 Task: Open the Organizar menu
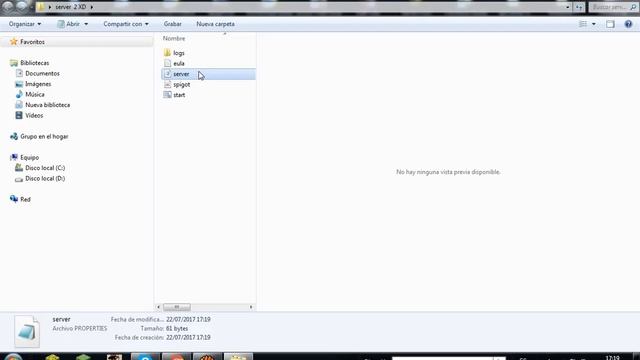pyautogui.click(x=25, y=24)
